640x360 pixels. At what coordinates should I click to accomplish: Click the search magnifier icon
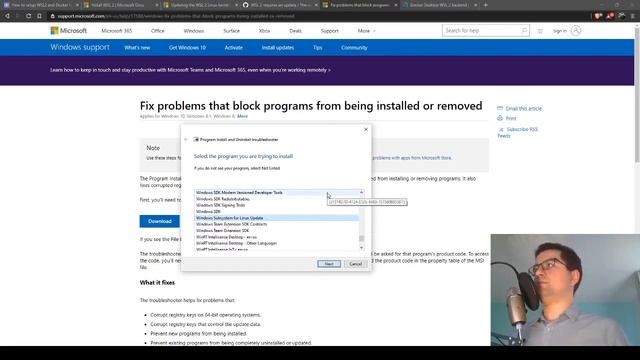[x=524, y=31]
